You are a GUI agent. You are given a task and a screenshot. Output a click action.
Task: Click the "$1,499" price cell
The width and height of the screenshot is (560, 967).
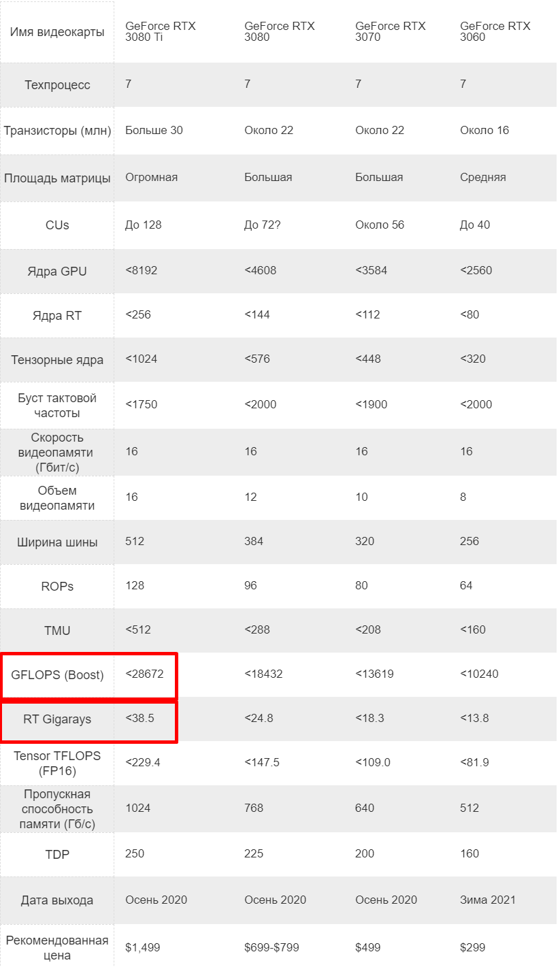click(x=143, y=947)
